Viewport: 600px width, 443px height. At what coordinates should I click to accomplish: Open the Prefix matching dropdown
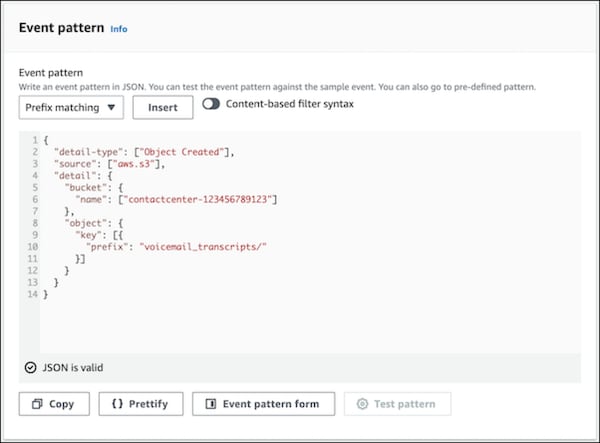[x=71, y=107]
